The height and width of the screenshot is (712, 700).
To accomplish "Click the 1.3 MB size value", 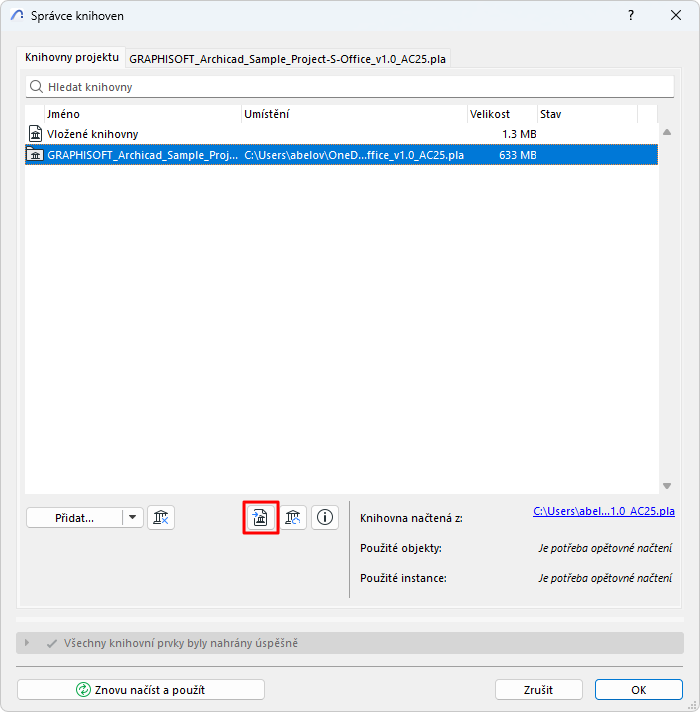I will pyautogui.click(x=519, y=134).
